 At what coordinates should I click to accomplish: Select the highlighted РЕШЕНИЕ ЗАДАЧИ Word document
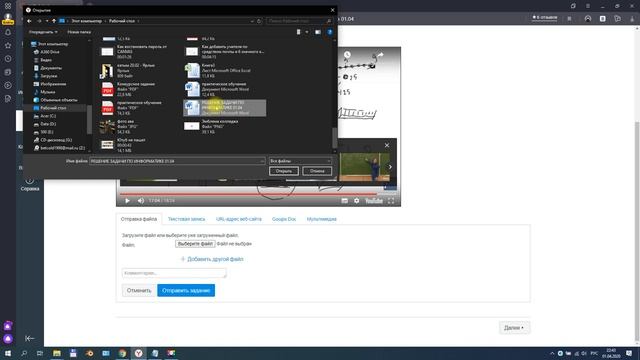pyautogui.click(x=224, y=108)
